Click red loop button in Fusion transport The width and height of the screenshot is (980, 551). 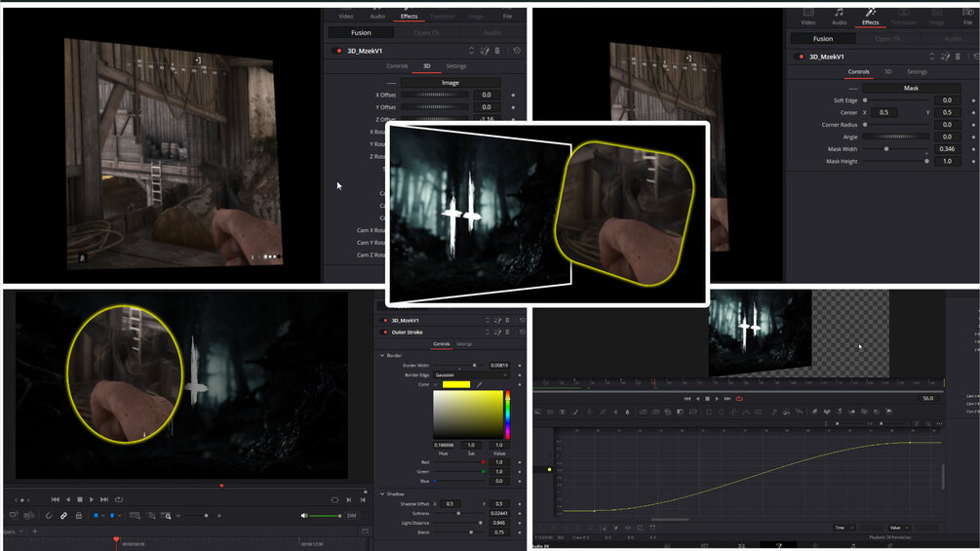(739, 398)
